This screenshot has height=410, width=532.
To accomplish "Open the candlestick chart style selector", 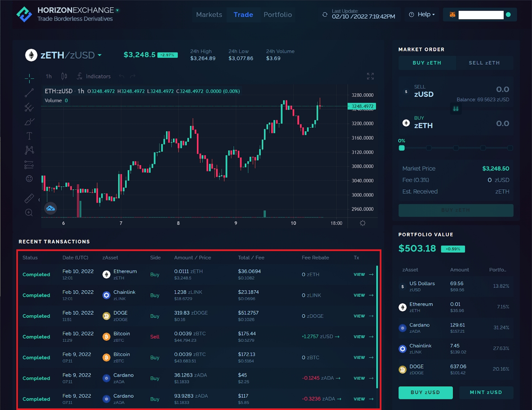I will pyautogui.click(x=64, y=76).
